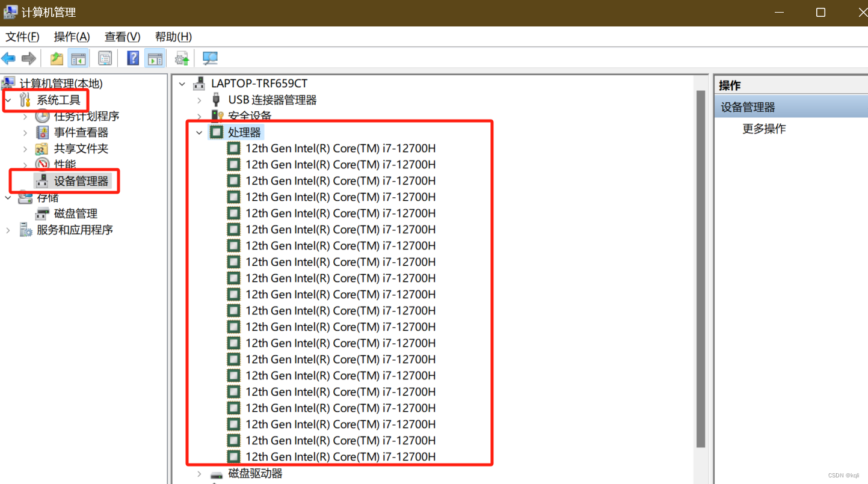Click the 服务和应用程序 icon

click(26, 230)
